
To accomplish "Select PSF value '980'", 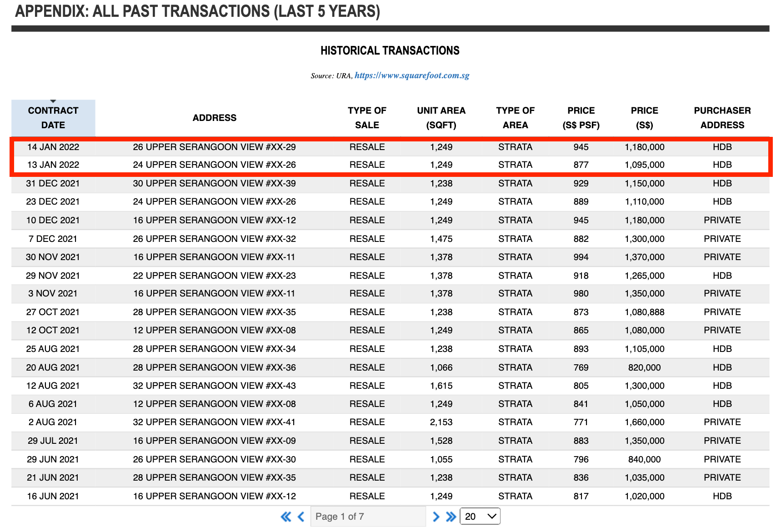I will click(581, 293).
